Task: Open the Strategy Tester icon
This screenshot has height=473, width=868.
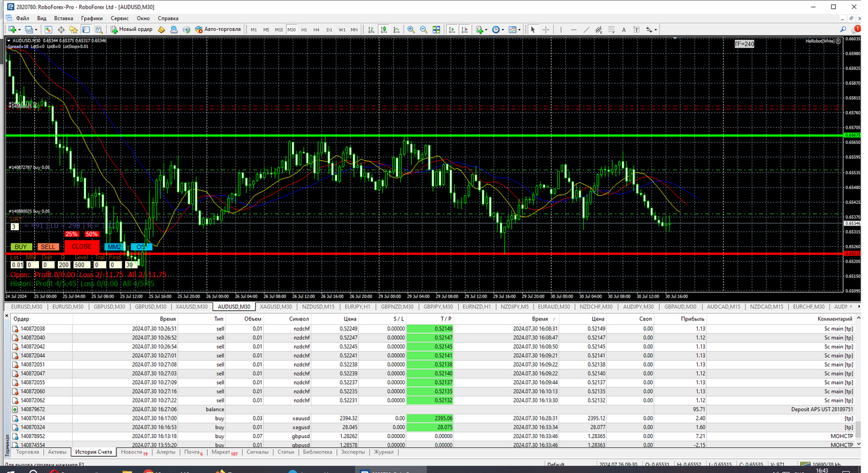Action: 98,30
